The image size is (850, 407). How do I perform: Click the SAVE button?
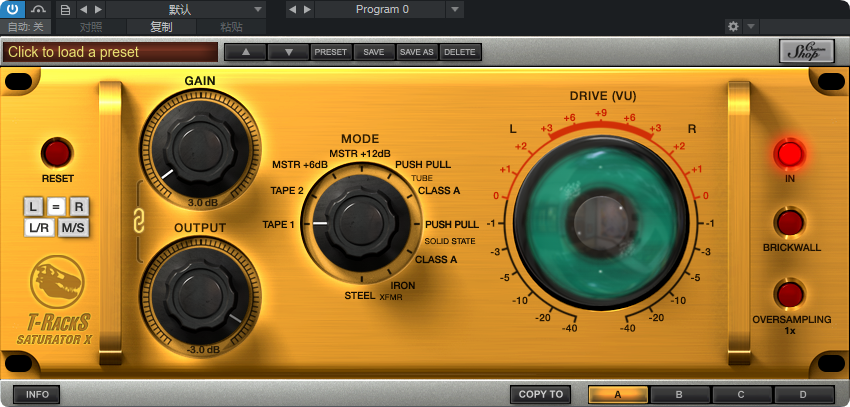pos(374,52)
